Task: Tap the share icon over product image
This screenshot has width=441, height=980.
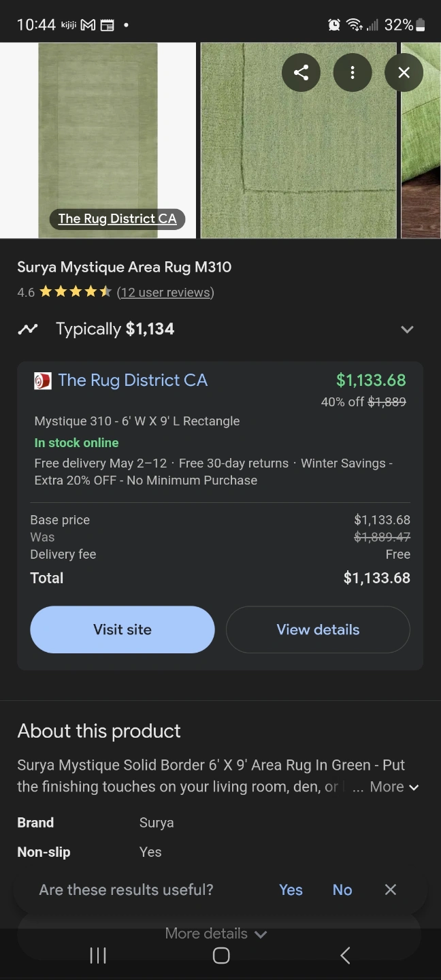Action: coord(301,73)
